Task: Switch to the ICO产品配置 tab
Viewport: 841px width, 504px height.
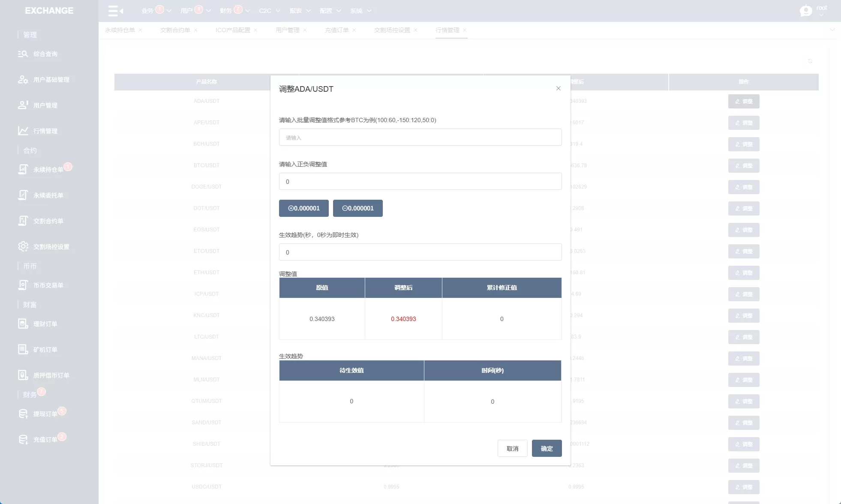Action: point(233,30)
